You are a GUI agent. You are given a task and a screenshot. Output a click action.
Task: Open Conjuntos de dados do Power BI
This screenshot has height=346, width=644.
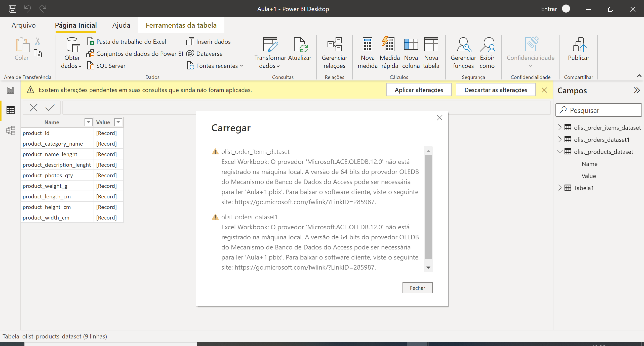coord(135,54)
